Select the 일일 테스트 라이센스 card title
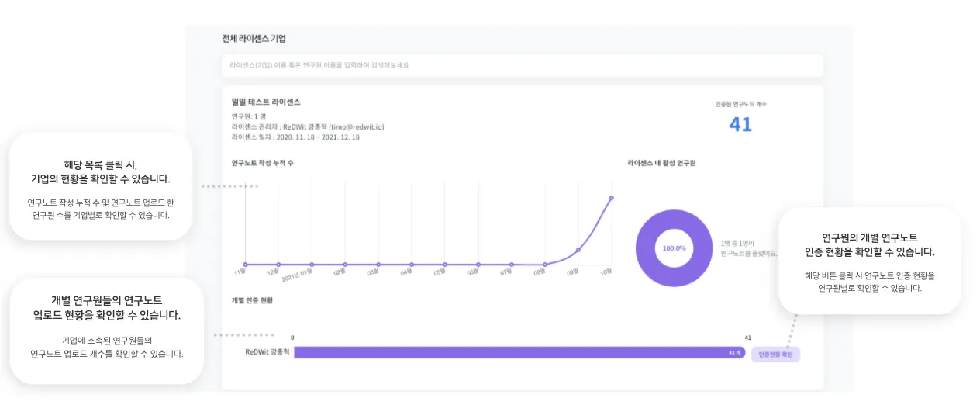This screenshot has width=980, height=412. (266, 102)
